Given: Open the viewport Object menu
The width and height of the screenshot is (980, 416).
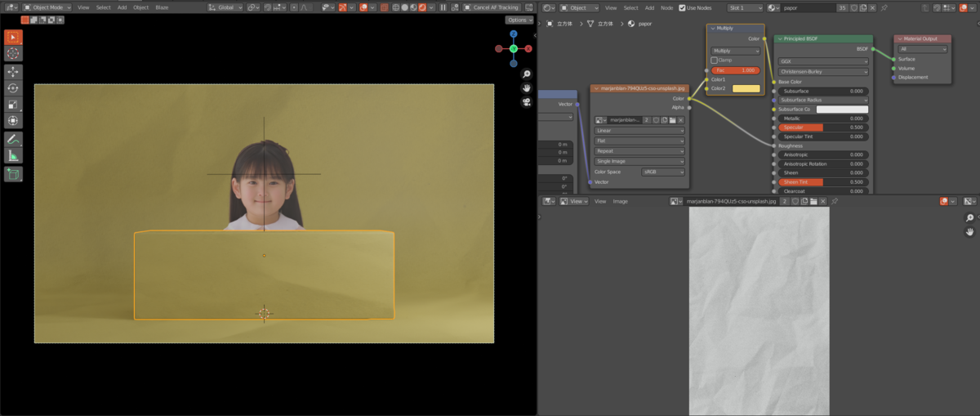Looking at the screenshot, I should 141,7.
